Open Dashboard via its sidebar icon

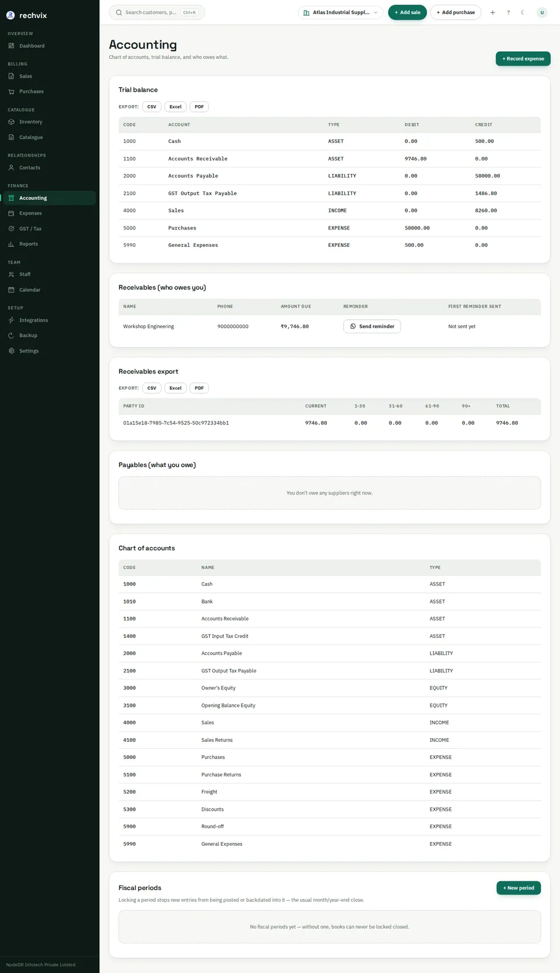click(11, 46)
